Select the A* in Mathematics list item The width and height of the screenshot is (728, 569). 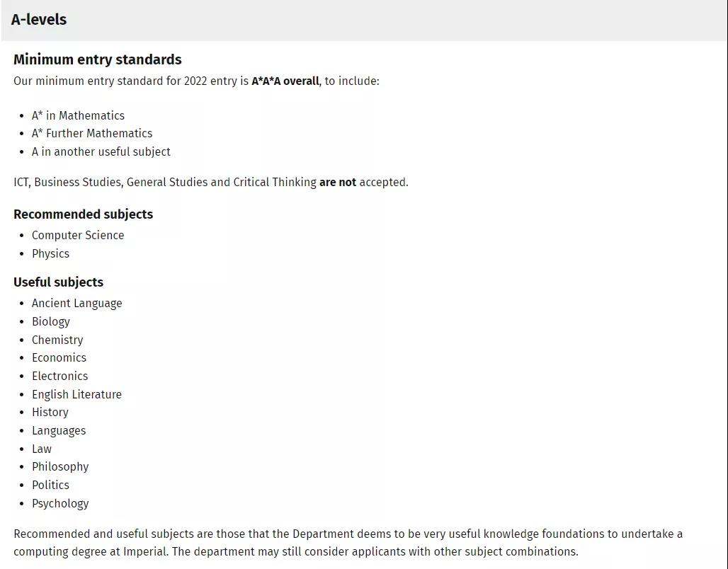[x=78, y=115]
